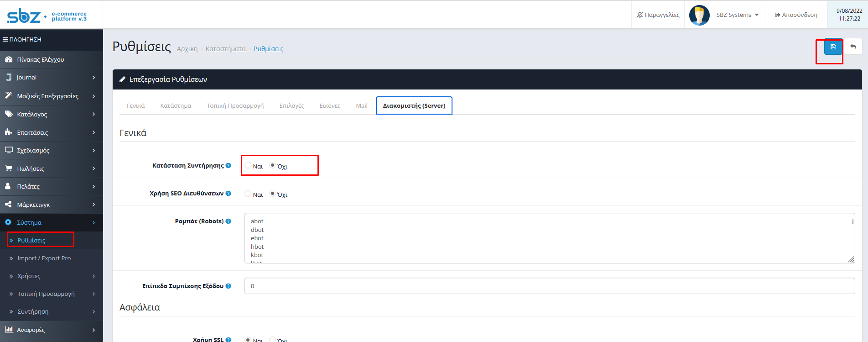This screenshot has width=868, height=342.
Task: Click the help icon beside Χρήση SEO Διευθύνσεων
Action: click(229, 194)
